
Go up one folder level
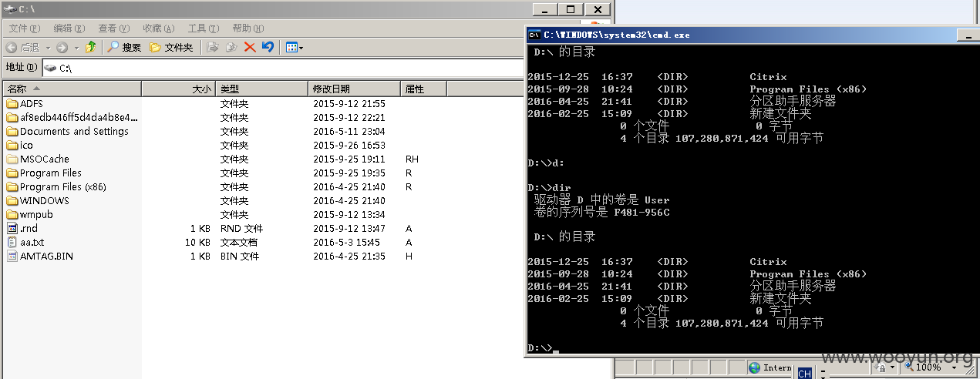pos(91,47)
